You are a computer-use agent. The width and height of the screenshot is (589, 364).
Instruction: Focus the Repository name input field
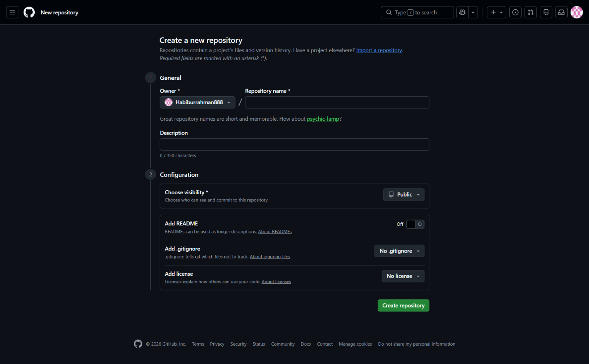point(337,102)
